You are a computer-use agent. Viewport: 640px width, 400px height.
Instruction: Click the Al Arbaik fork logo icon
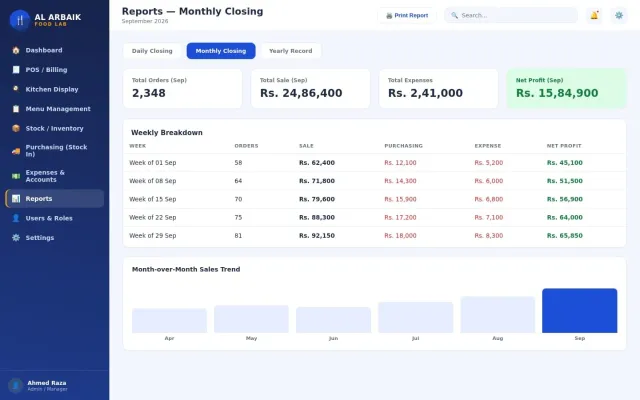20,20
